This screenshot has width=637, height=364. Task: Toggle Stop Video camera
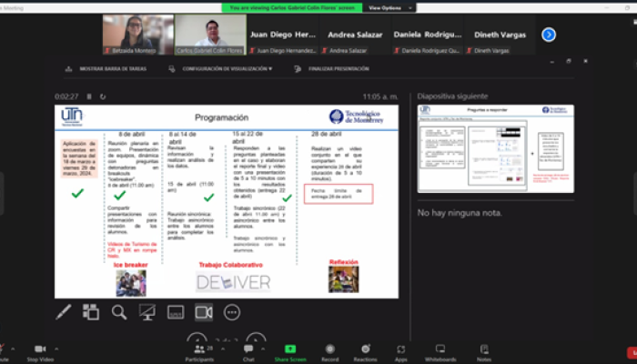pyautogui.click(x=39, y=351)
